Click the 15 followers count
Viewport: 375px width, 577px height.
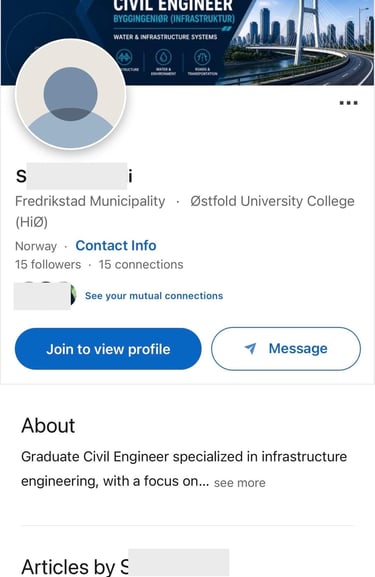click(48, 265)
